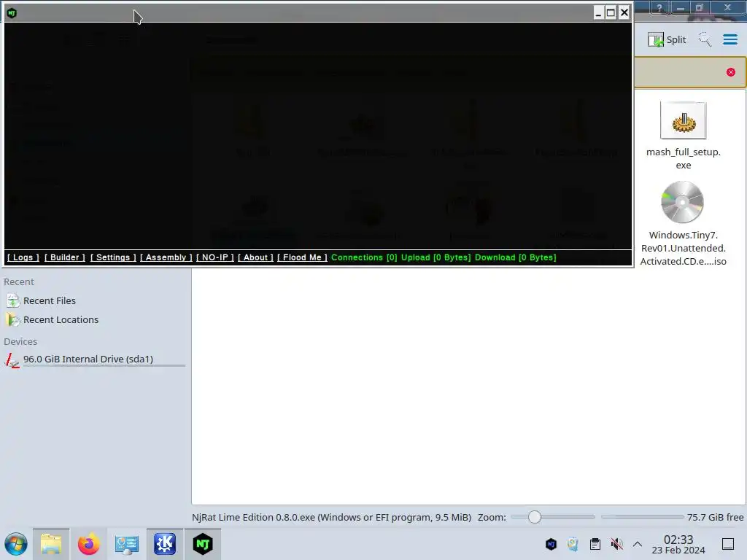The width and height of the screenshot is (747, 560).
Task: Click the Upload [0 Bytes] status text
Action: (436, 257)
